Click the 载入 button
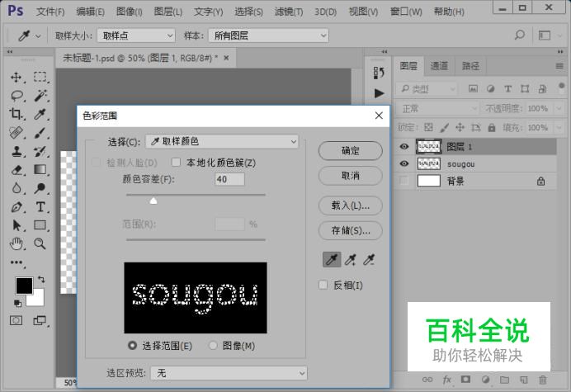Image resolution: width=571 pixels, height=392 pixels. (351, 205)
